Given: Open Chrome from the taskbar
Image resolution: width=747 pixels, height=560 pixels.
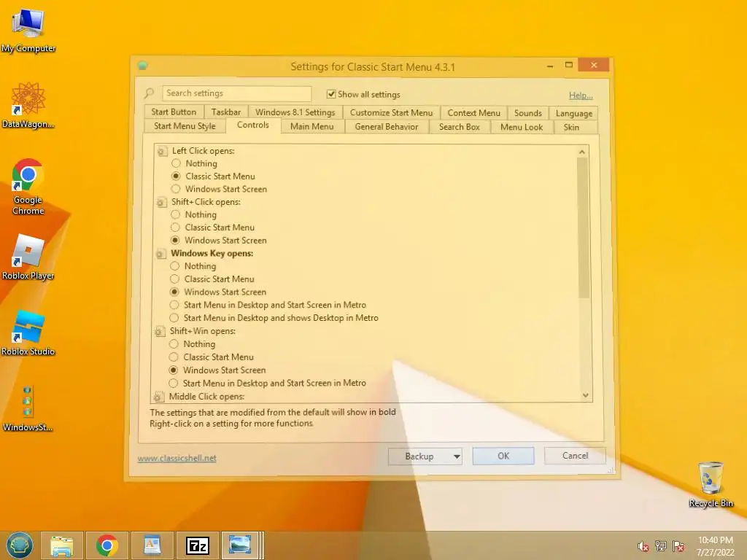Looking at the screenshot, I should click(107, 545).
